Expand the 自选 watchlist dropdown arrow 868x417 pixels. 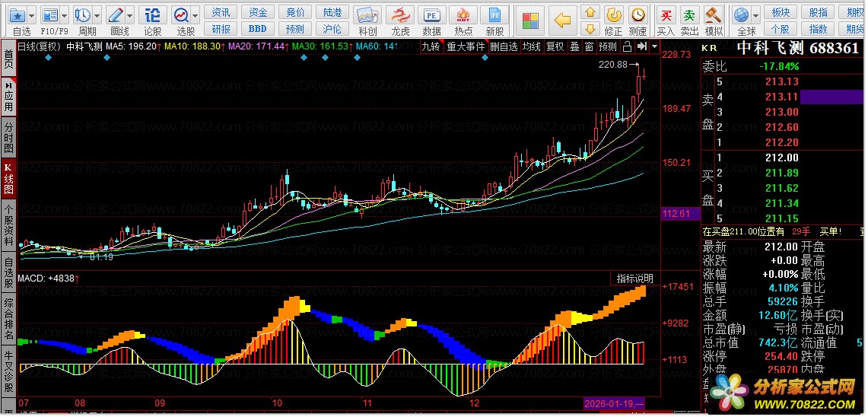(x=31, y=14)
